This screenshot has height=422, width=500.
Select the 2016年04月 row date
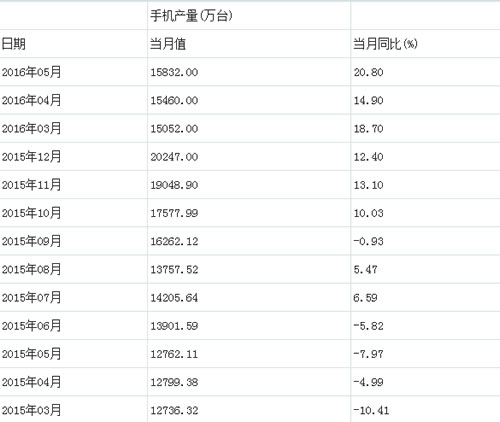(31, 100)
